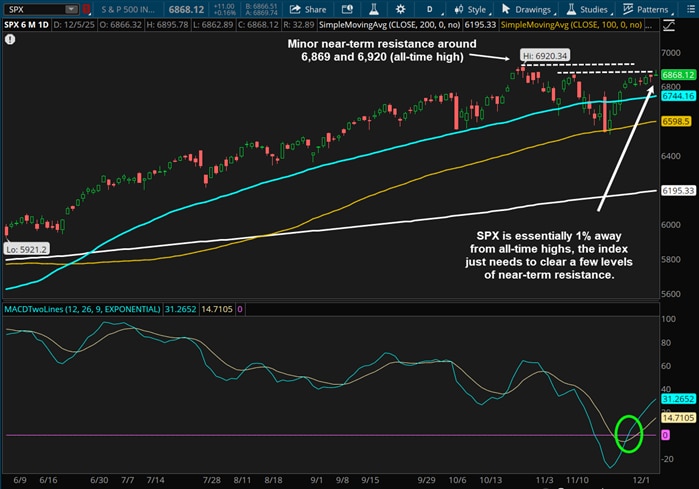Click the R: 32.89 range value
The height and width of the screenshot is (489, 699).
pyautogui.click(x=299, y=25)
